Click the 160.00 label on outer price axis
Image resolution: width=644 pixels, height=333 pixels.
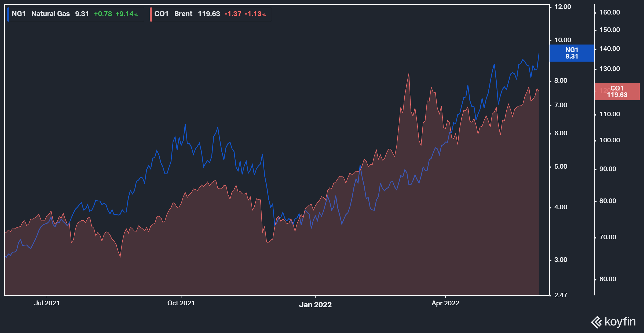(610, 12)
